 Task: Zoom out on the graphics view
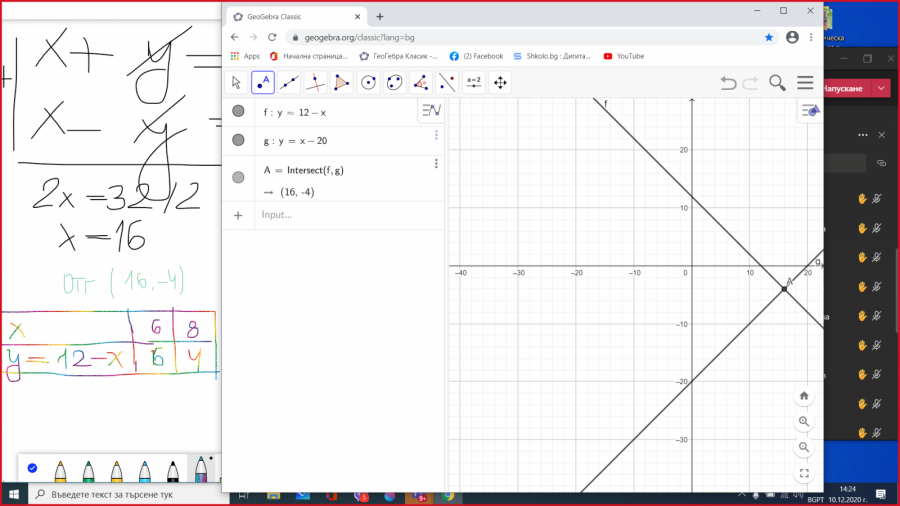point(804,447)
